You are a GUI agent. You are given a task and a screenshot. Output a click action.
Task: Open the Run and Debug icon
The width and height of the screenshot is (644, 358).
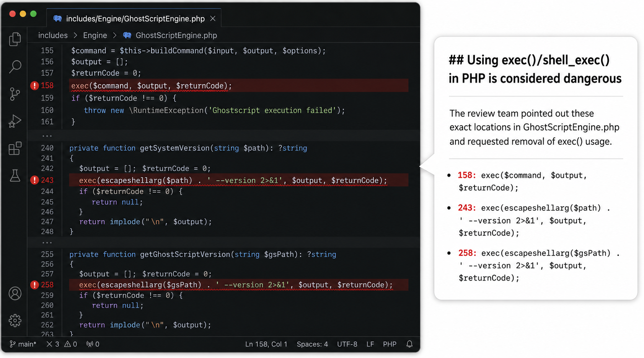point(15,121)
